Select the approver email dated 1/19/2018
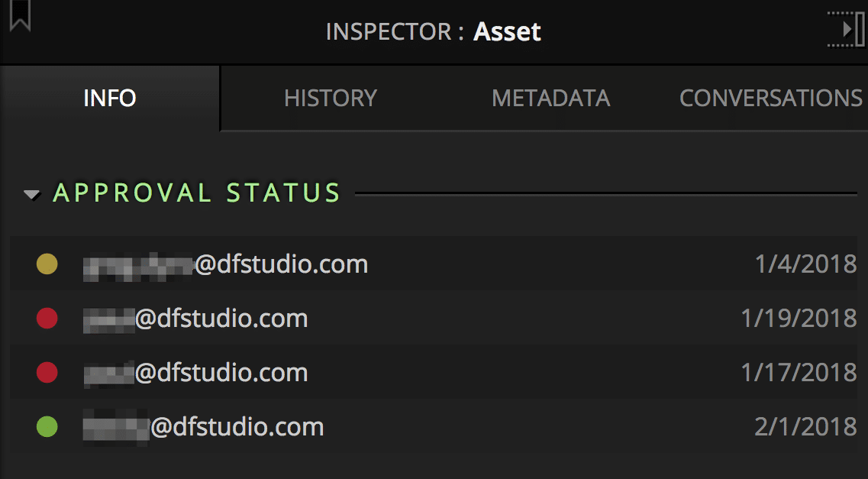This screenshot has height=479, width=868. tap(195, 319)
